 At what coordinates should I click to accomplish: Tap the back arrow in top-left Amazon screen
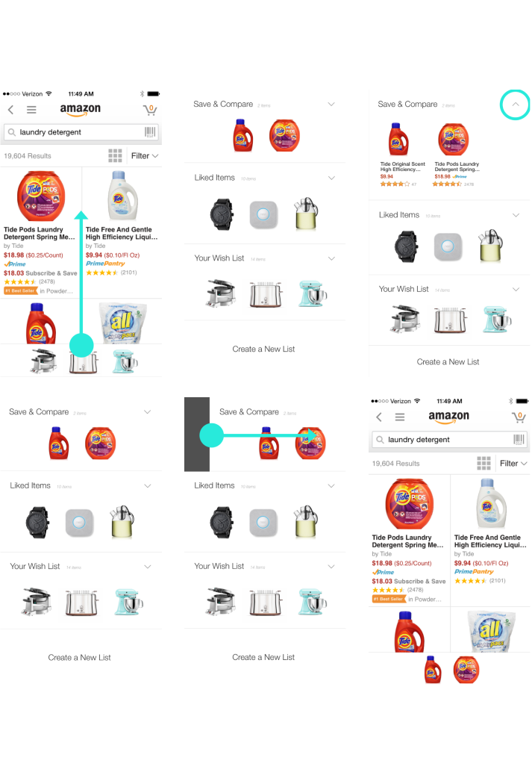pyautogui.click(x=10, y=110)
